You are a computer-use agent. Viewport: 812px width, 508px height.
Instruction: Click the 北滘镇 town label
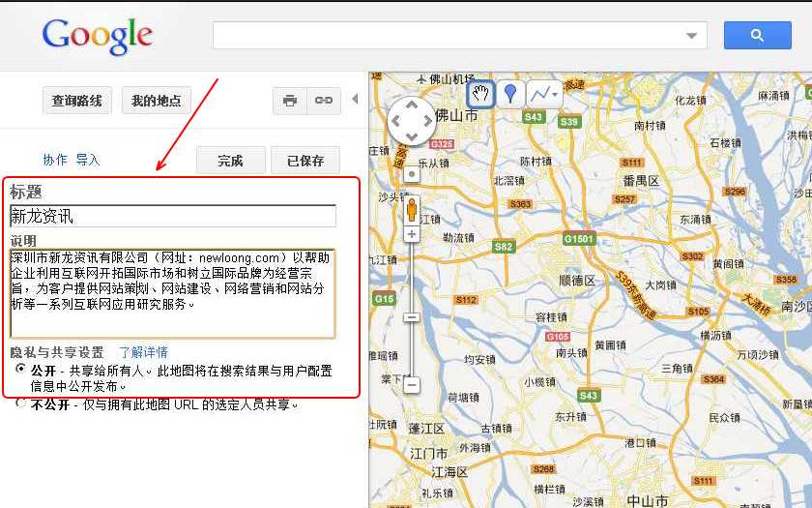click(x=509, y=181)
